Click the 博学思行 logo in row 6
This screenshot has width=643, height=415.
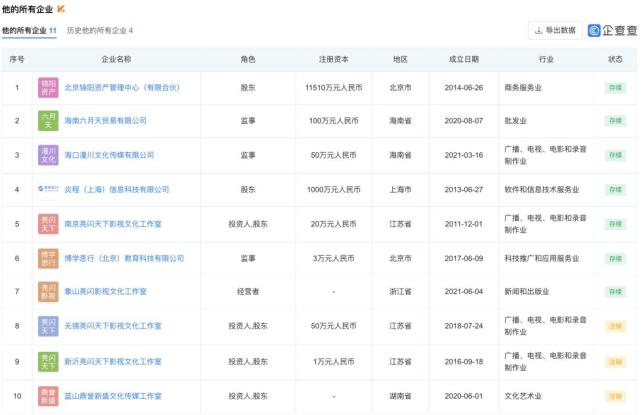click(x=48, y=258)
